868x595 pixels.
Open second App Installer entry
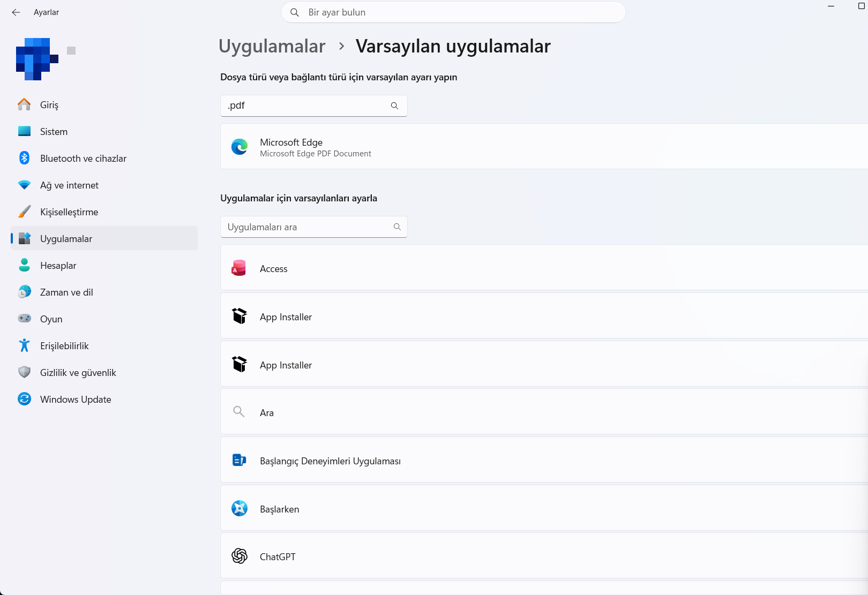click(544, 364)
